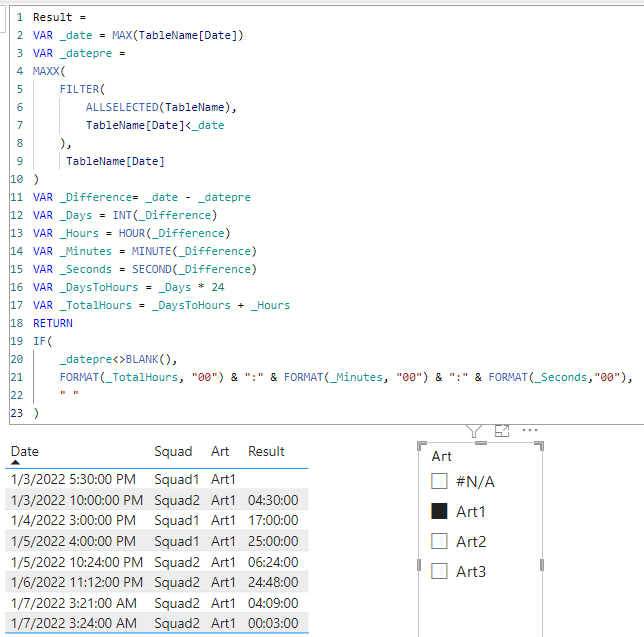Image resolution: width=644 pixels, height=637 pixels.
Task: Click the '24:48:00' result value
Action: tap(273, 582)
